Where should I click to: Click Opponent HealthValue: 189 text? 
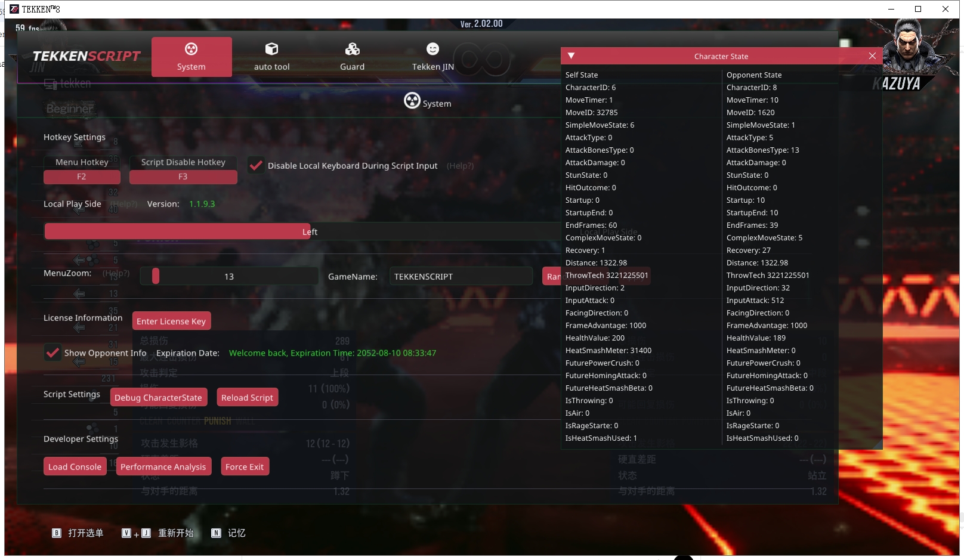(x=756, y=338)
